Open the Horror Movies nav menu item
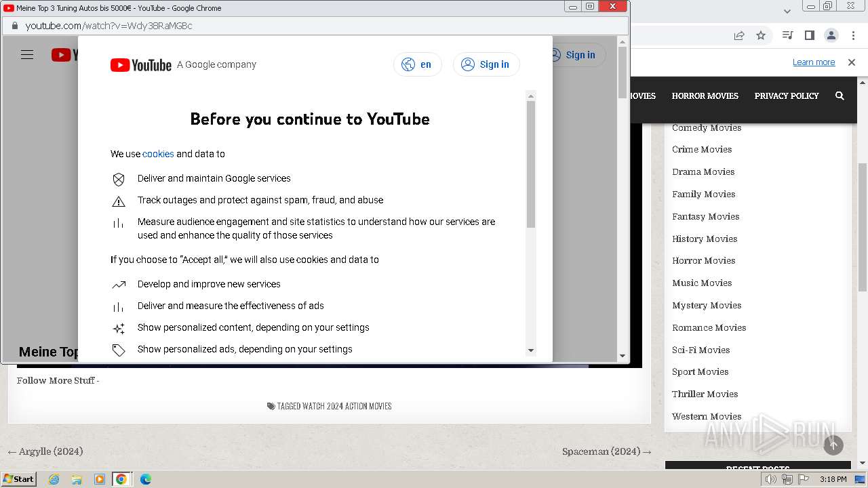Viewport: 868px width, 488px height. tap(705, 96)
